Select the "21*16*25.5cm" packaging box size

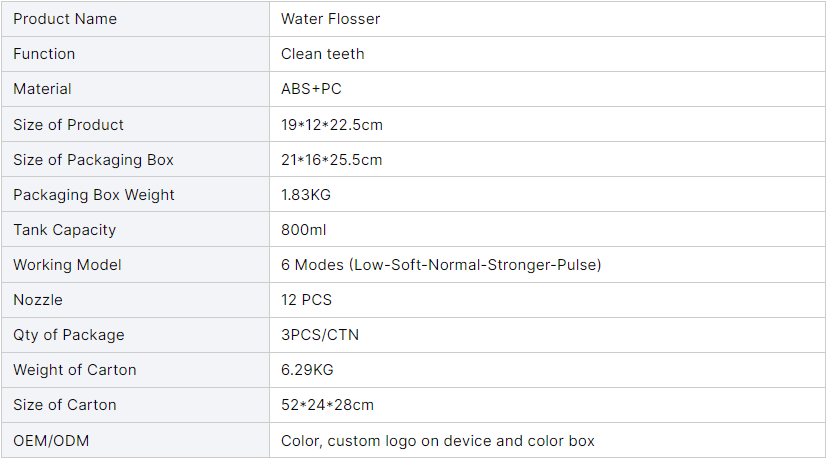(332, 160)
